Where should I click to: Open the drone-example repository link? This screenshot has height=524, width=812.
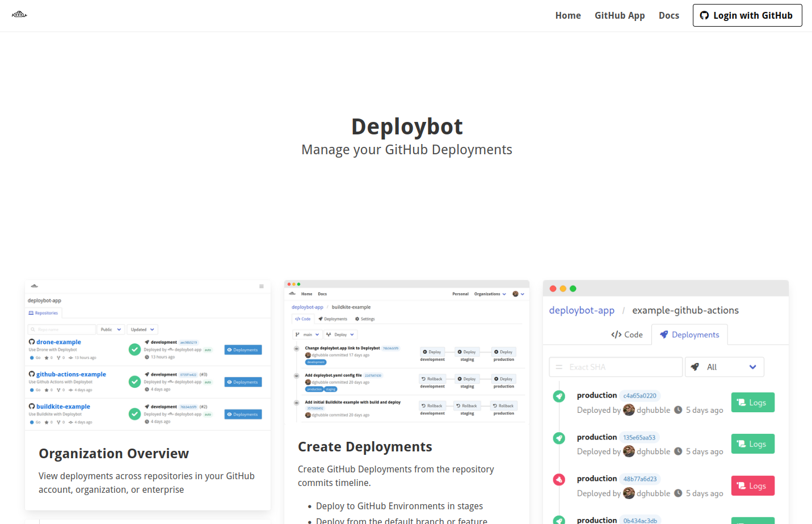point(59,342)
